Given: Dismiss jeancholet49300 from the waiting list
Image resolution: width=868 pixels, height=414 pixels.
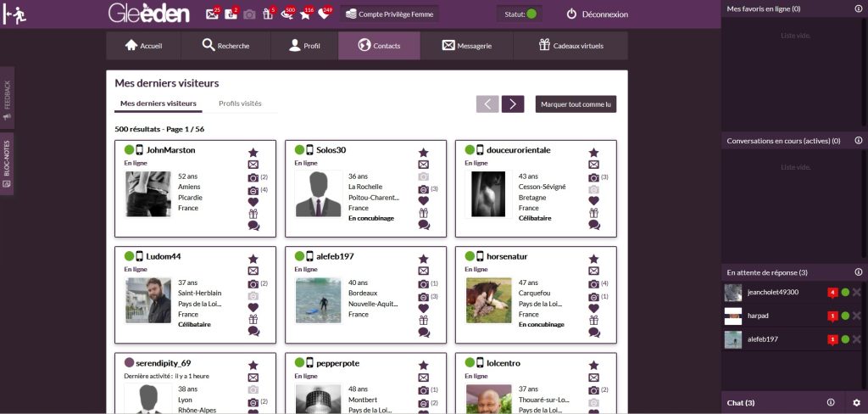Looking at the screenshot, I should click(x=857, y=293).
